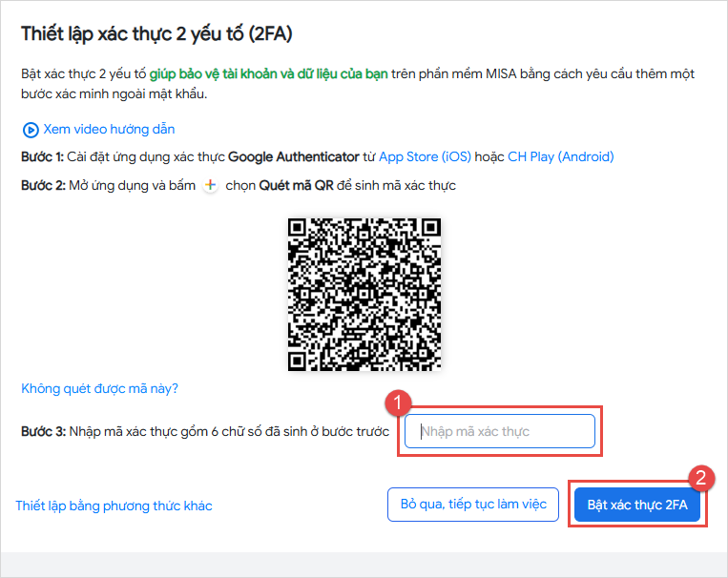Click the play icon beside the video guide
Viewport: 728px width, 578px height.
pos(31,130)
